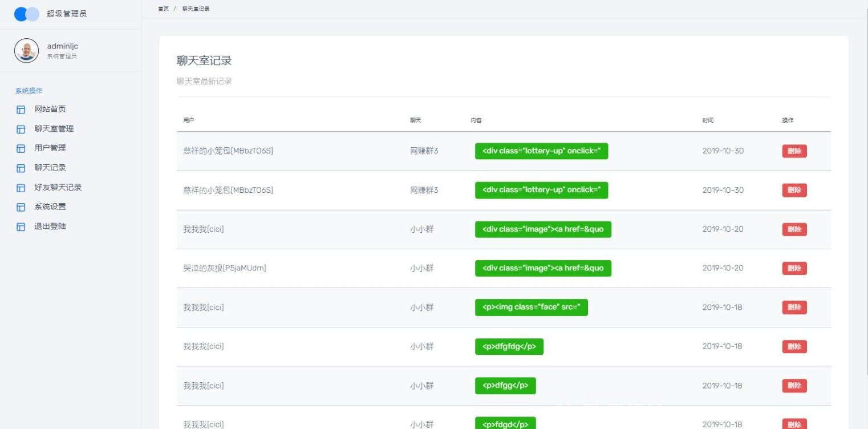Click the icon beside 聊天记录 in sidebar
Viewport: 868px width, 429px height.
(x=21, y=168)
